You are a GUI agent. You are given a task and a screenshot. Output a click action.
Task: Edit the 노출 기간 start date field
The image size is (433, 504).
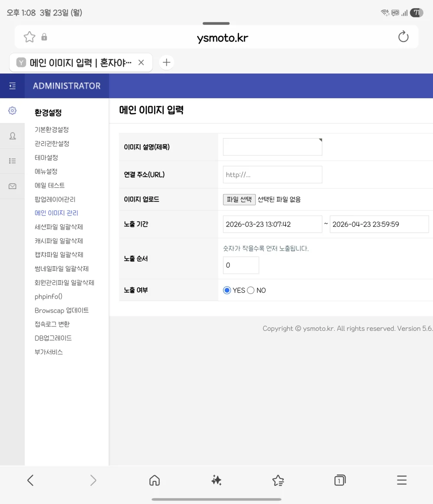(x=273, y=224)
